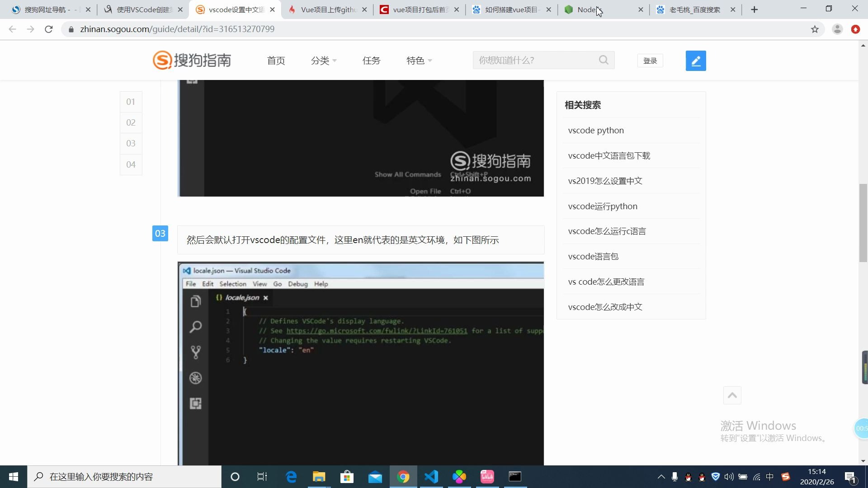868x488 pixels.
Task: Click the blue pencil write-guide icon
Action: [x=695, y=61]
